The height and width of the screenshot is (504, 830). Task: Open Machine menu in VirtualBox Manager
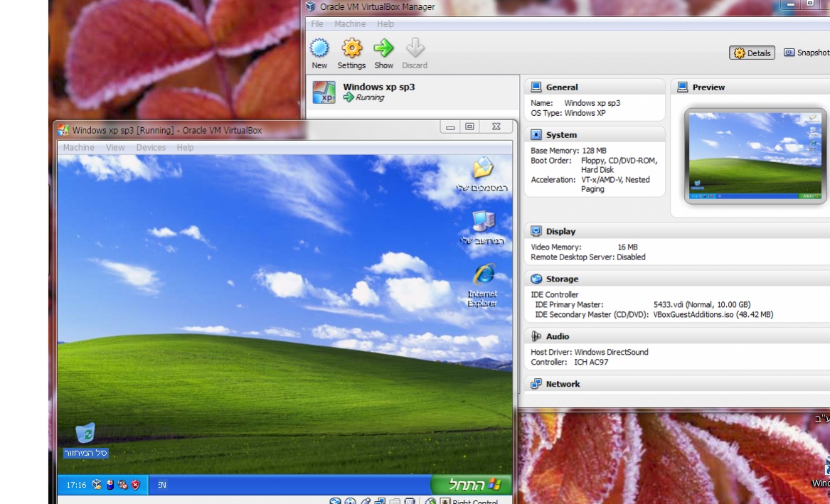(350, 23)
